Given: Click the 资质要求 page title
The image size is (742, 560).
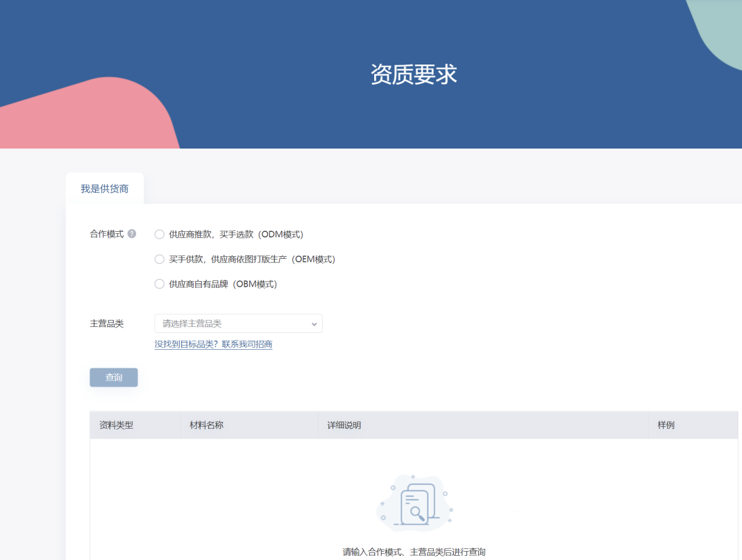Looking at the screenshot, I should (414, 74).
